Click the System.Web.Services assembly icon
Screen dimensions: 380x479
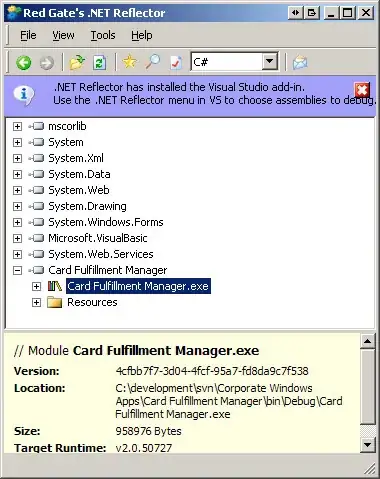36,254
